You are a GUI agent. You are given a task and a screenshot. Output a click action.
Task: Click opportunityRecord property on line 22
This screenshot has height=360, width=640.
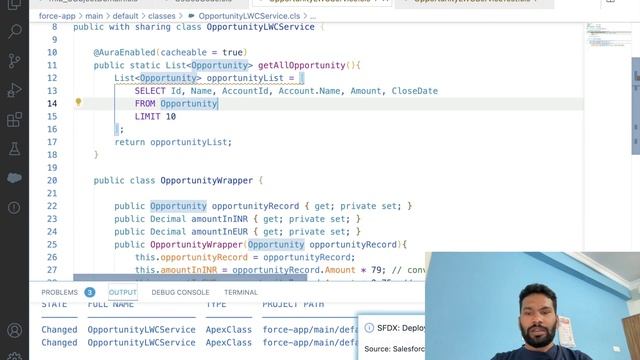point(256,206)
